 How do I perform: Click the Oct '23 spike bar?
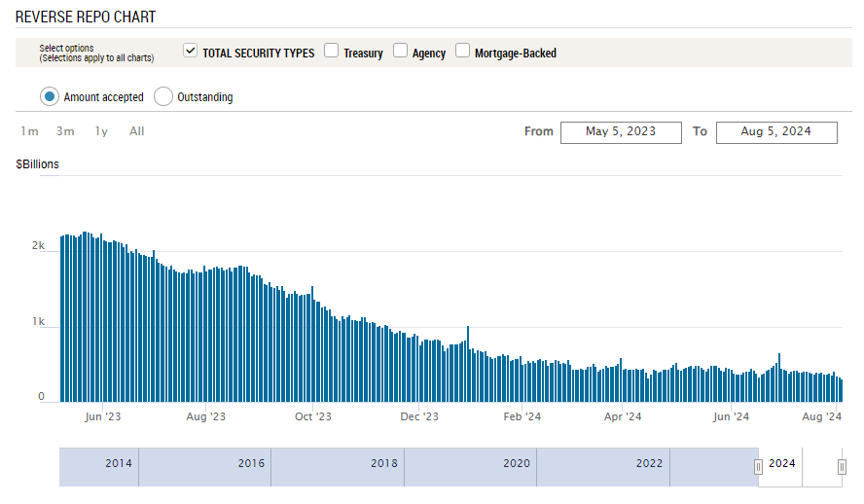(312, 344)
